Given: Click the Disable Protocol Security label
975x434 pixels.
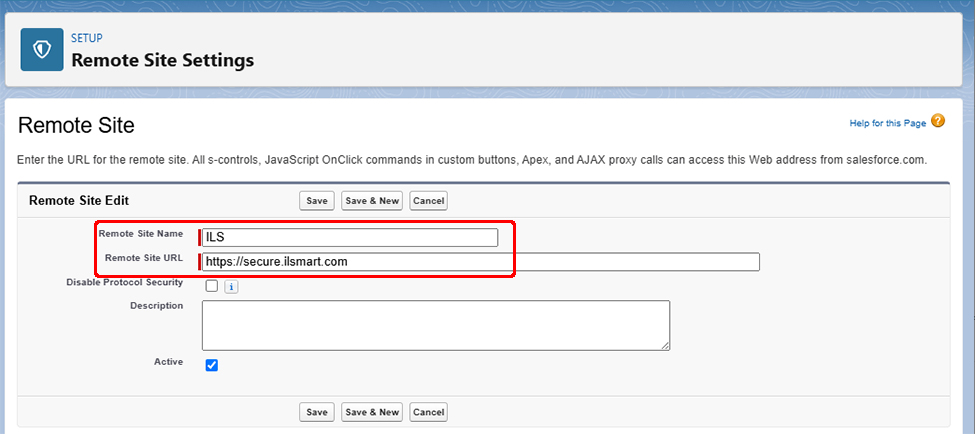Looking at the screenshot, I should (124, 282).
